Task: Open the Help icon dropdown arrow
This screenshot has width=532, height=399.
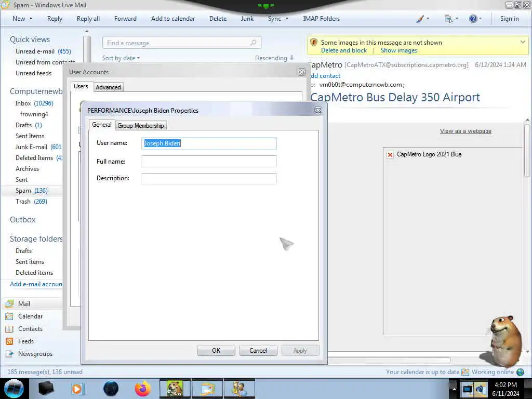Action: [x=480, y=19]
